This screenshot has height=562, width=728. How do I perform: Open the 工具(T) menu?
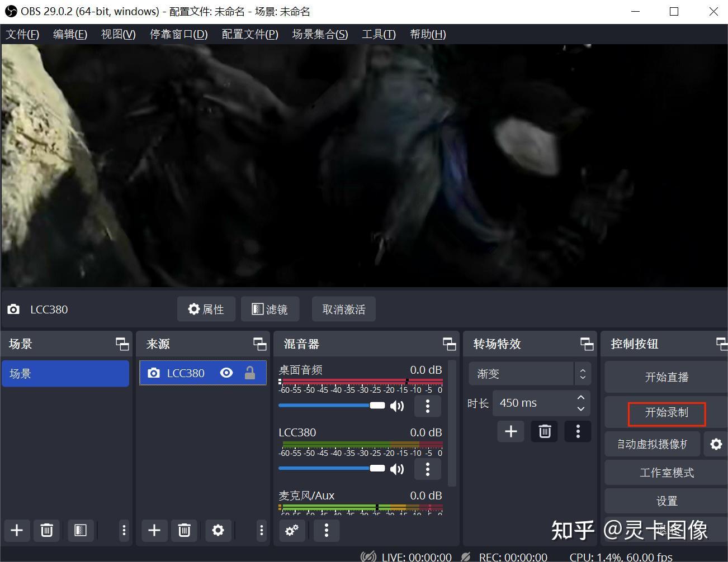point(379,34)
